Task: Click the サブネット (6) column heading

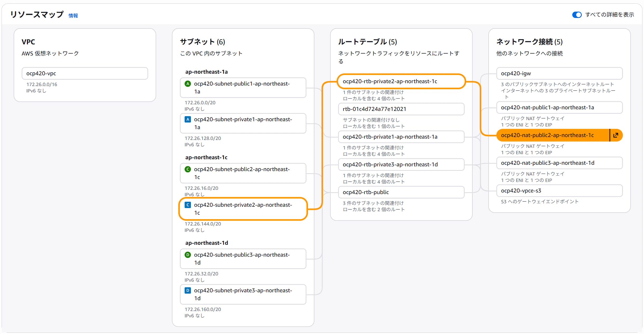Action: click(x=203, y=42)
